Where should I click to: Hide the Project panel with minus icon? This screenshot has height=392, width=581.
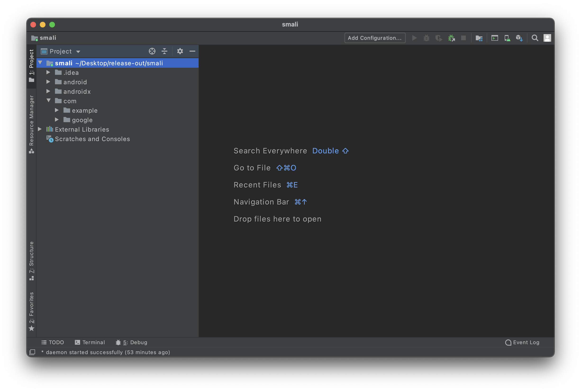point(192,51)
